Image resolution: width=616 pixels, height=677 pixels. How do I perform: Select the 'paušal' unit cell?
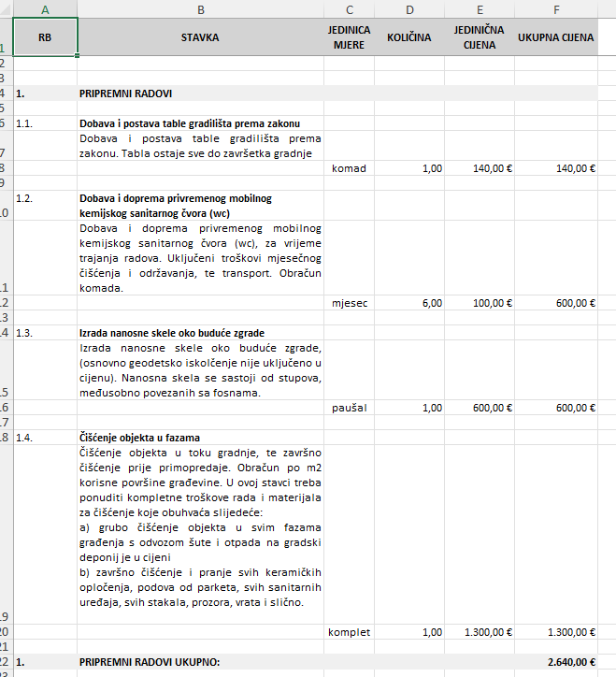(349, 408)
